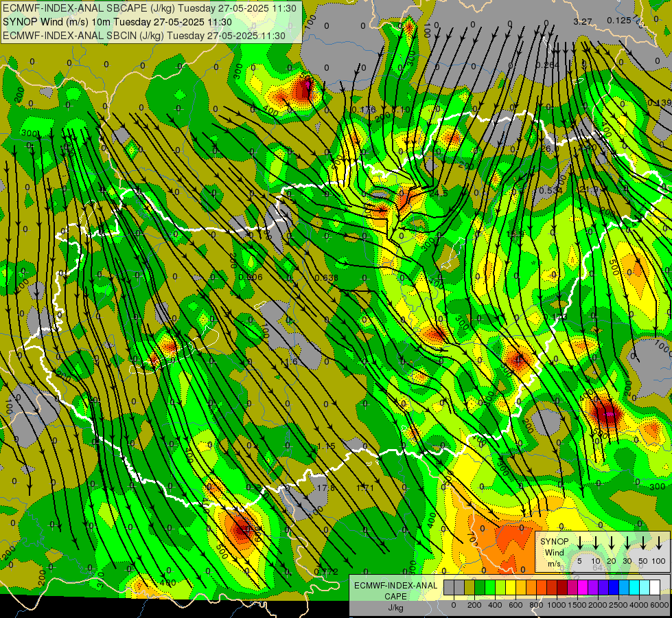Select the olive swatch in CAPE legend
Image resolution: width=672 pixels, height=618 pixels.
pyautogui.click(x=470, y=588)
